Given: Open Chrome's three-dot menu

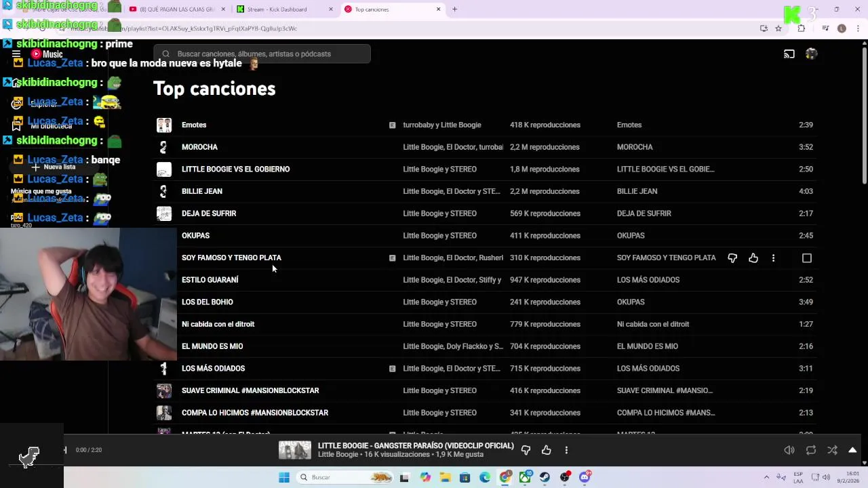Looking at the screenshot, I should click(x=858, y=28).
